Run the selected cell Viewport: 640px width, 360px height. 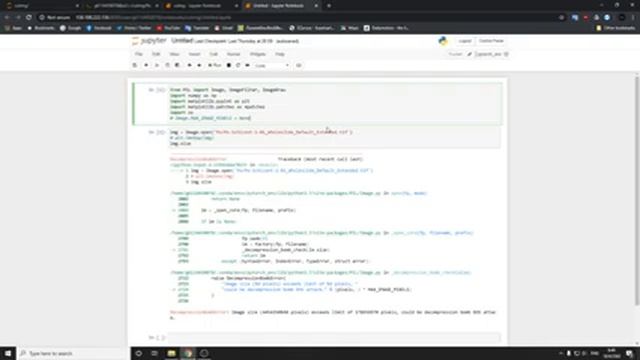(x=215, y=65)
